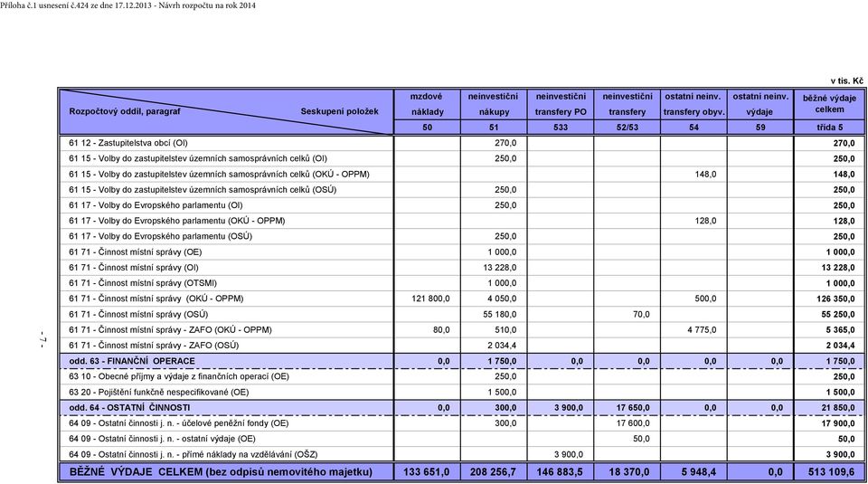Click the row total '126 350,0'

[835, 299]
